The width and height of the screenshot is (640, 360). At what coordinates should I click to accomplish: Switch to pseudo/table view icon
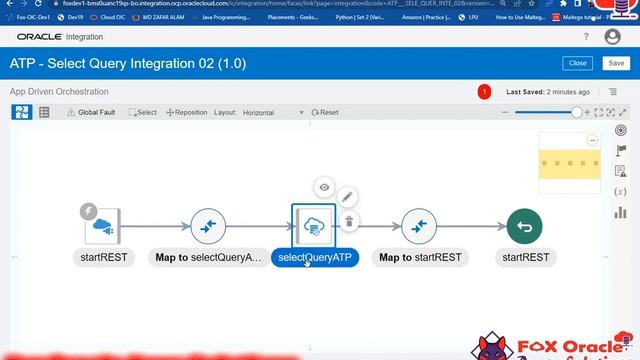(44, 112)
